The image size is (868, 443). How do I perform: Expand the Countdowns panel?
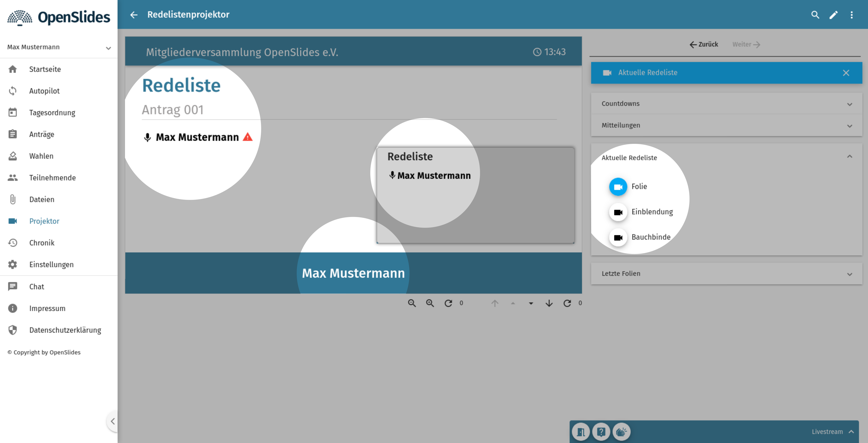pyautogui.click(x=726, y=104)
